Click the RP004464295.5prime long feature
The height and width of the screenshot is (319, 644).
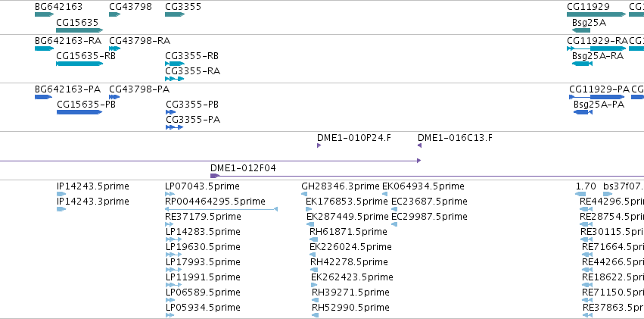pyautogui.click(x=222, y=209)
